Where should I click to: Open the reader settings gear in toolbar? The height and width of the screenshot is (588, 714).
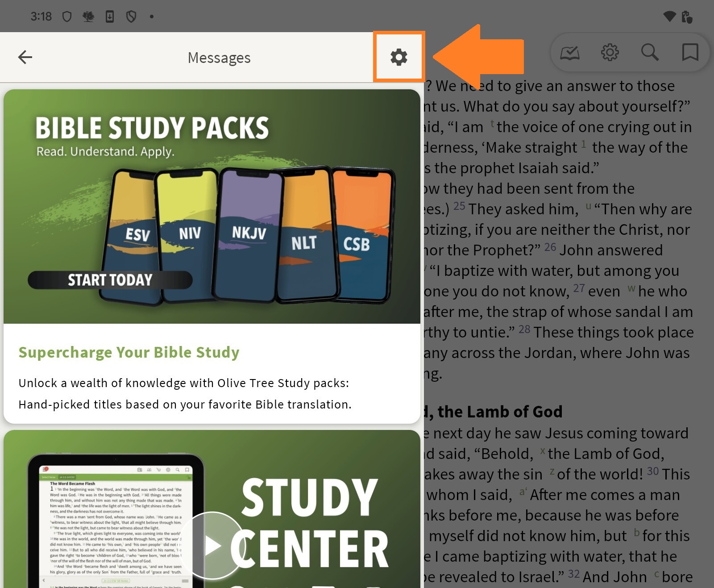[x=610, y=52]
